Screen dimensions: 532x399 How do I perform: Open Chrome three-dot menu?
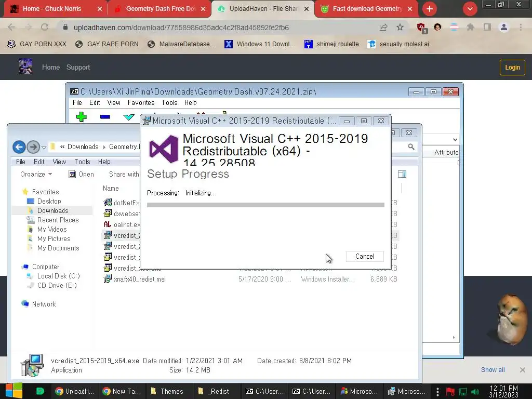tap(521, 27)
